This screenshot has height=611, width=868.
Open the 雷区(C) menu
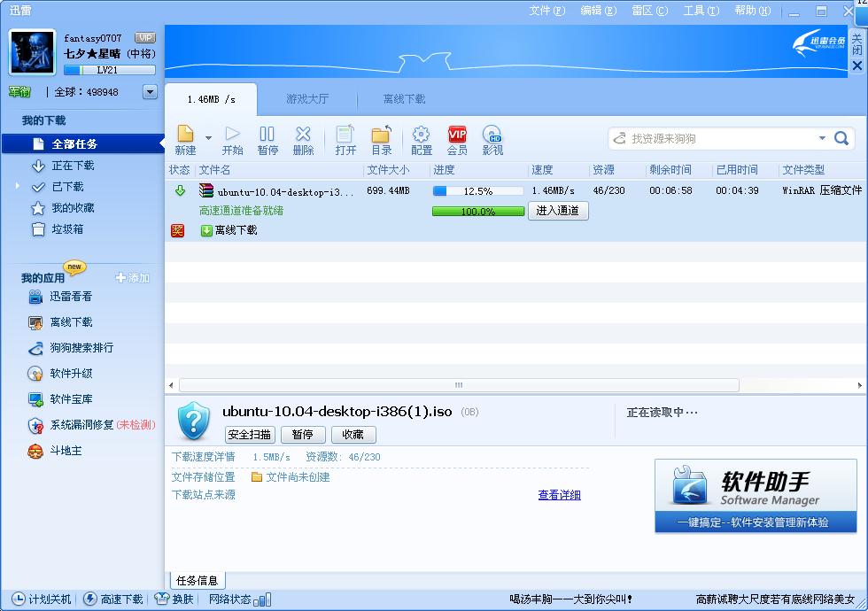coord(650,11)
